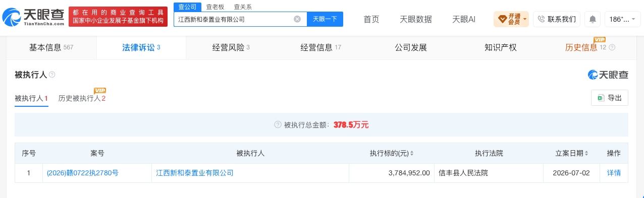Open 详情 for the first case row
Viewport: 644px width, 198px height.
tap(614, 173)
